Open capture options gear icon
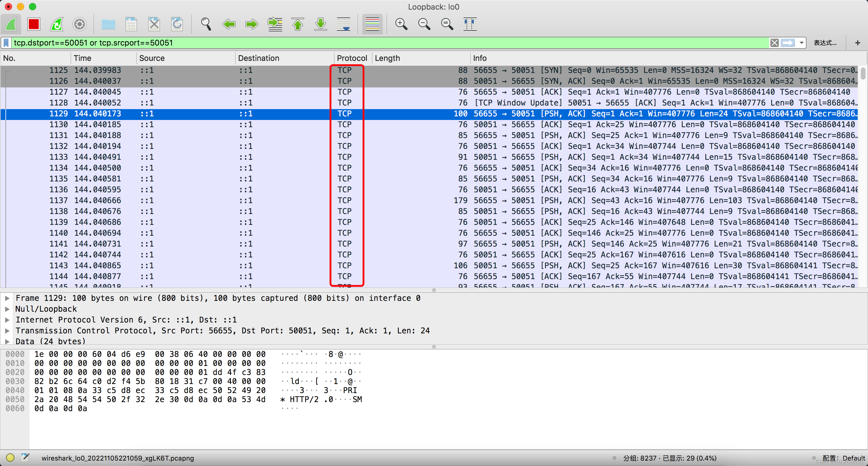The image size is (868, 466). (80, 24)
